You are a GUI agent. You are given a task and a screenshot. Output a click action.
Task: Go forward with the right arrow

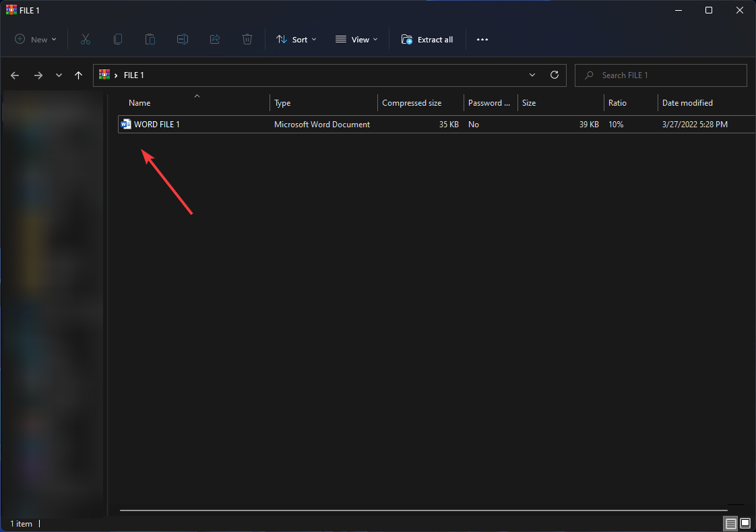[x=38, y=75]
